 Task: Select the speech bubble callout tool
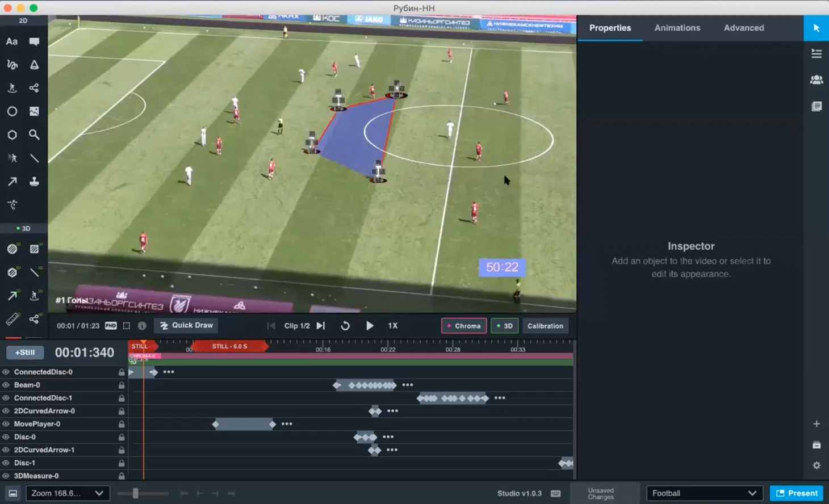[x=34, y=41]
